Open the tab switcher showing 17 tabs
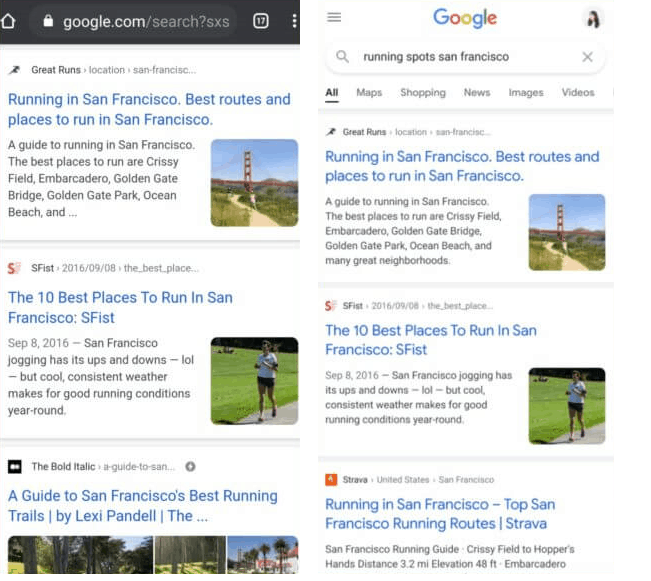The width and height of the screenshot is (651, 581). 261,21
